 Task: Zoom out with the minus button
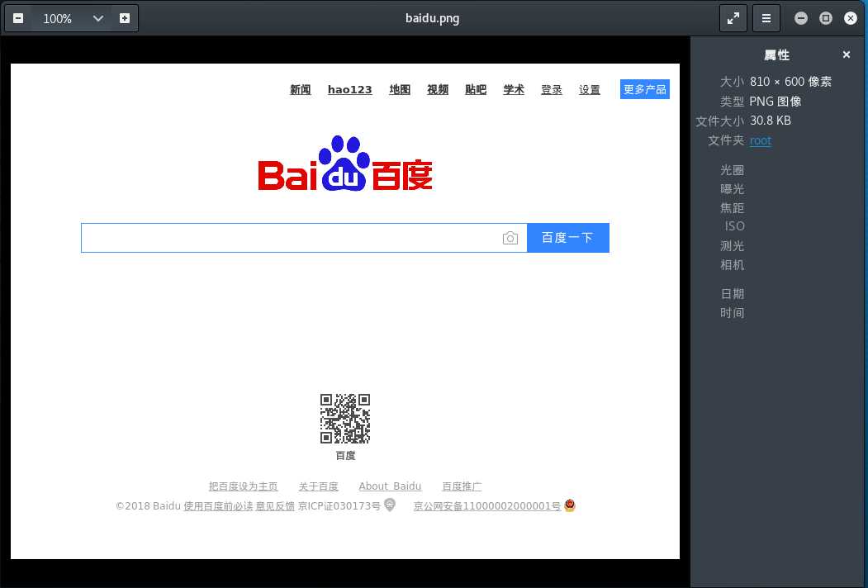click(x=18, y=18)
